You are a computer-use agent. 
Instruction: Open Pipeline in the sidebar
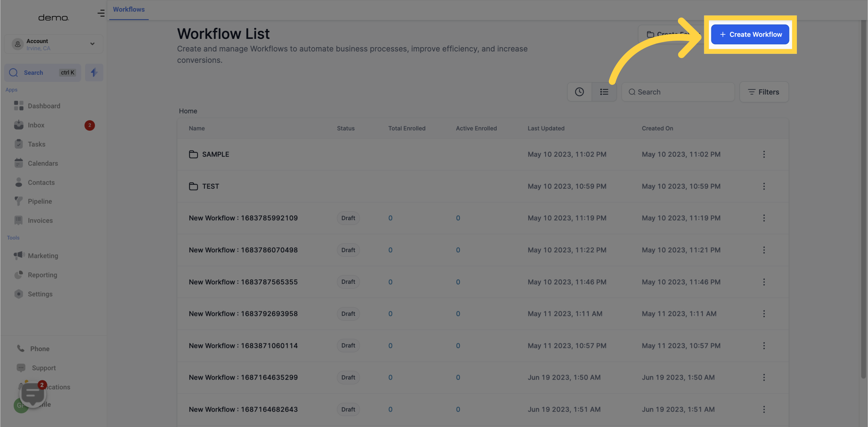coord(40,201)
